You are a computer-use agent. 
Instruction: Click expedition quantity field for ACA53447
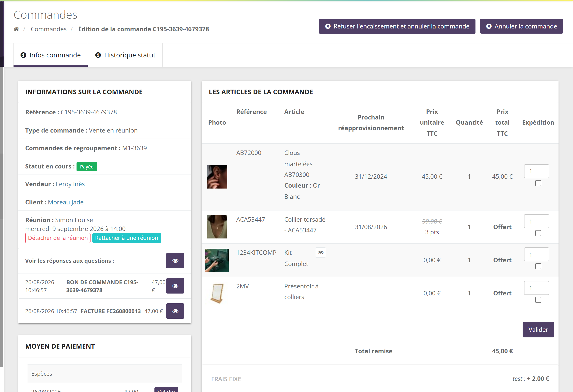coord(537,221)
